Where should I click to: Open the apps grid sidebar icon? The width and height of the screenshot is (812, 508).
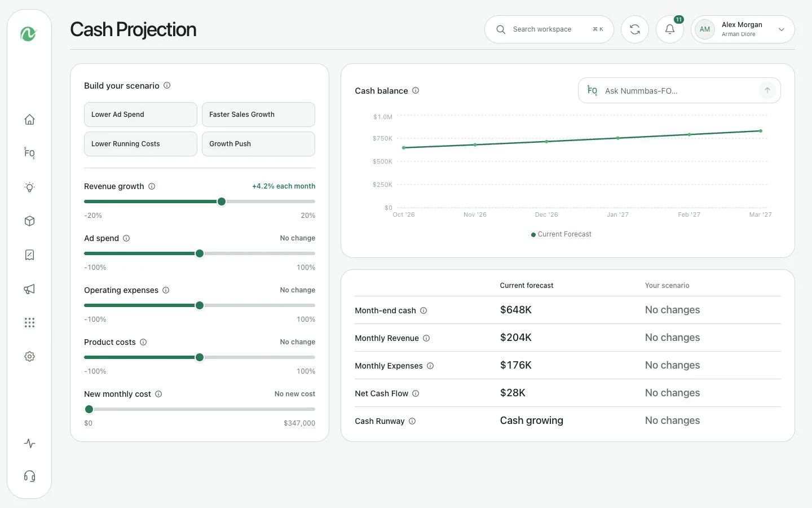[30, 323]
